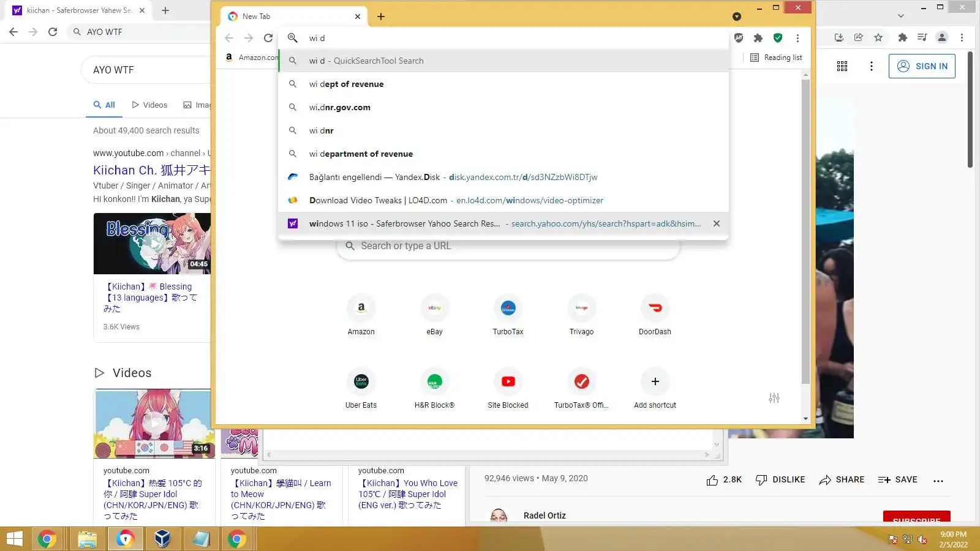This screenshot has width=980, height=551.
Task: Open the TurboTax shortcut tile
Action: click(508, 315)
